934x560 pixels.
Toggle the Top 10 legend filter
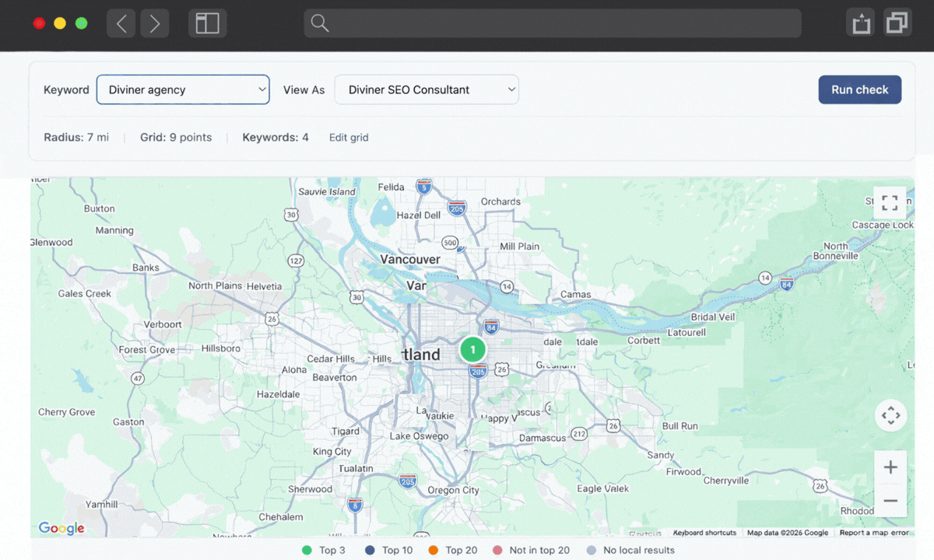click(388, 550)
